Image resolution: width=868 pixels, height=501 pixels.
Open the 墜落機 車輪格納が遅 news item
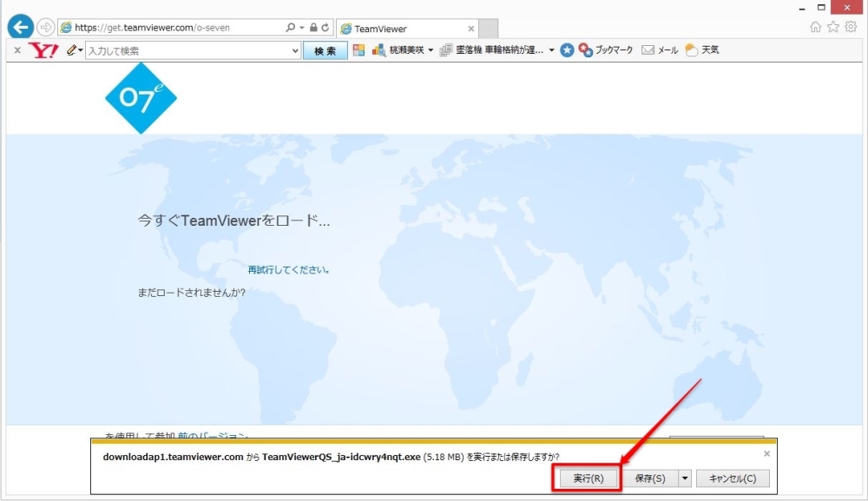491,49
